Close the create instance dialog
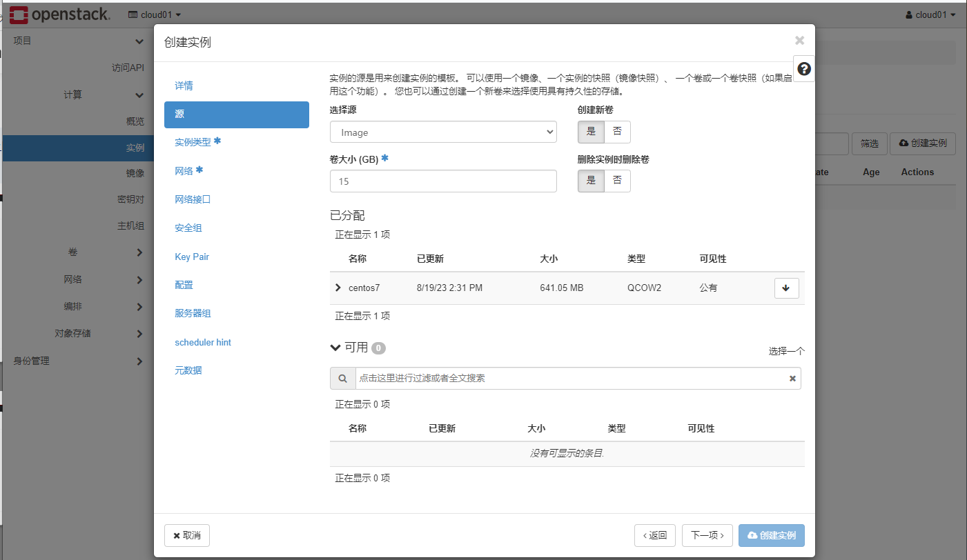 (799, 41)
